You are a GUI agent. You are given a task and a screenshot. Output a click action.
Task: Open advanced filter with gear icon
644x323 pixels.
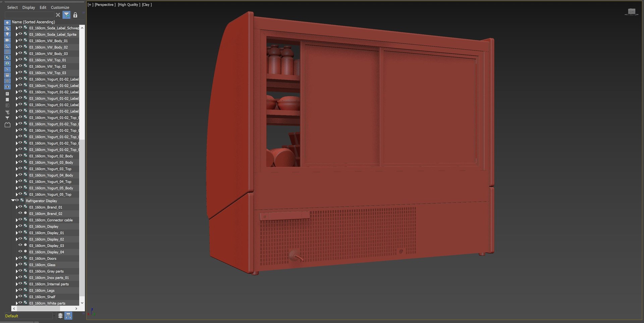(x=7, y=112)
